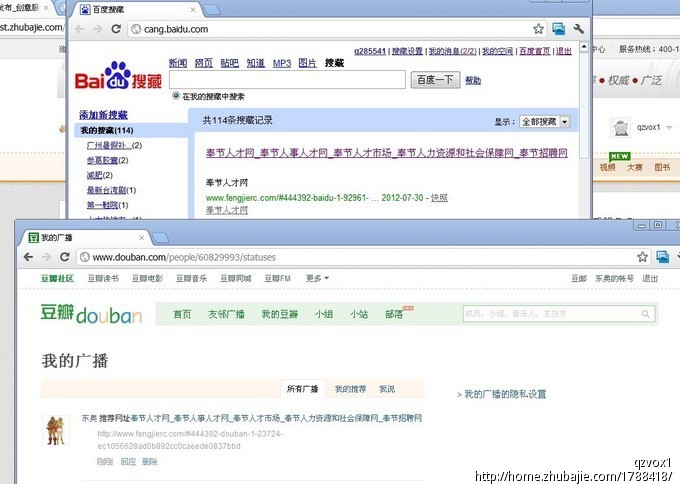Open the 最新台湾剧(1) category

111,190
